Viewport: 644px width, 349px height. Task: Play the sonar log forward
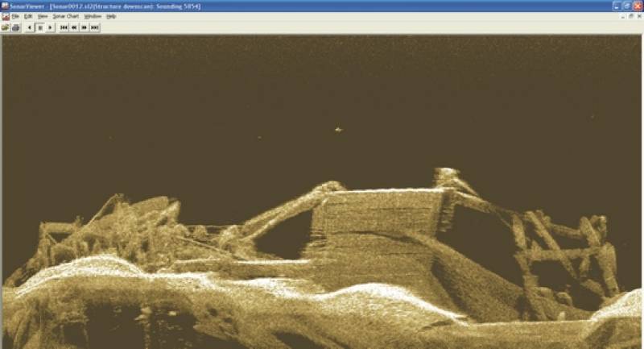50,27
